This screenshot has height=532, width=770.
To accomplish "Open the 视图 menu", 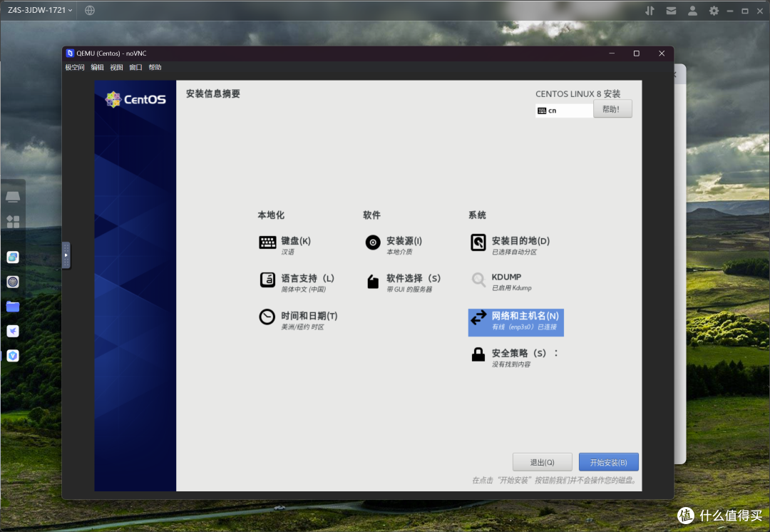I will pyautogui.click(x=116, y=67).
